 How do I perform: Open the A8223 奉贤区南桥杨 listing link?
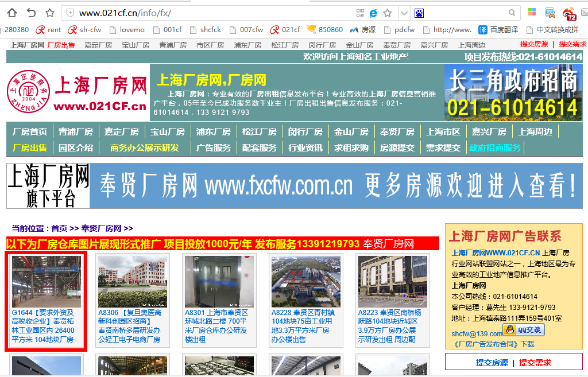390,326
